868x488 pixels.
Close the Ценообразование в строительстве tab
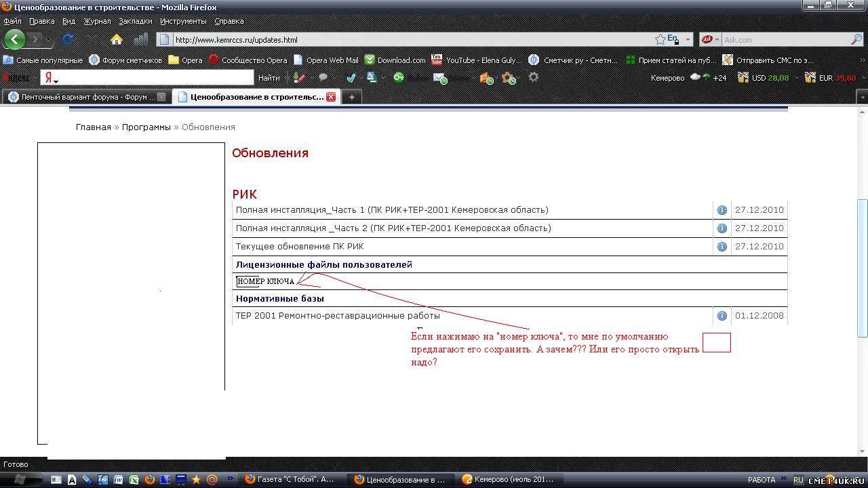[331, 97]
